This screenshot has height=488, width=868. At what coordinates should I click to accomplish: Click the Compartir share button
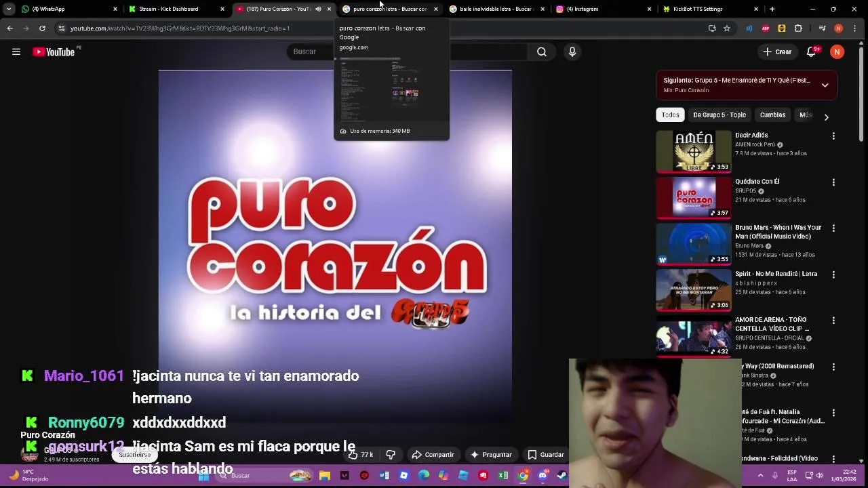433,455
